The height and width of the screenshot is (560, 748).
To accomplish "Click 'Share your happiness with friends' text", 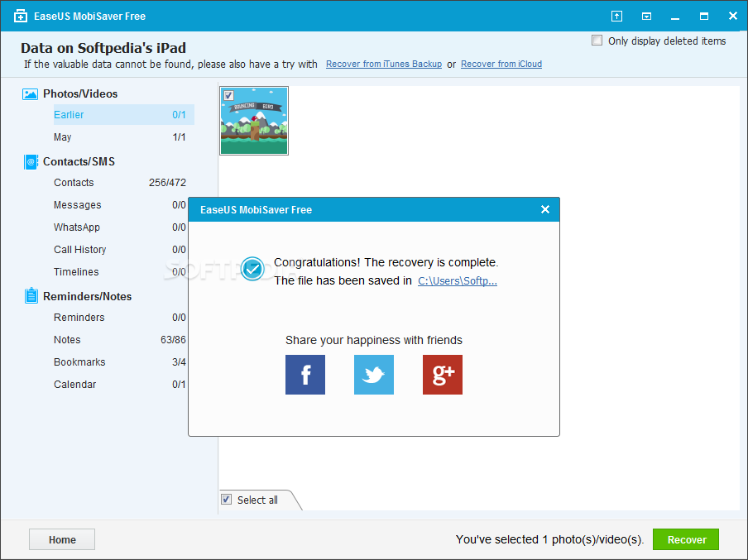I will tap(374, 340).
